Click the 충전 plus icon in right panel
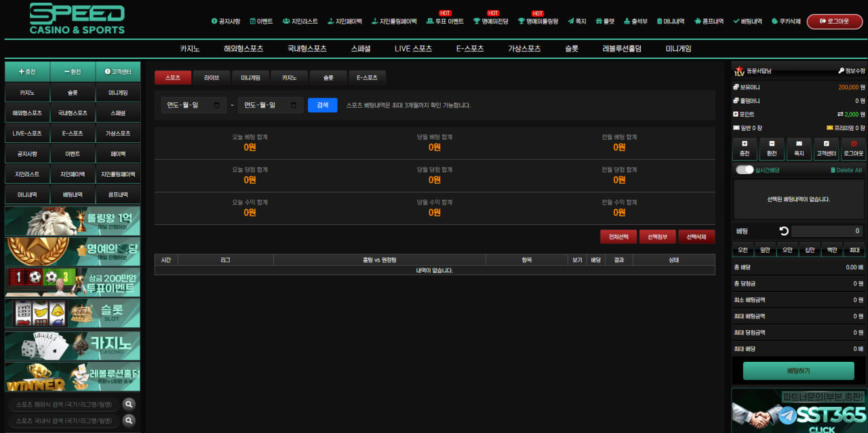Image resolution: width=868 pixels, height=433 pixels. click(x=745, y=144)
